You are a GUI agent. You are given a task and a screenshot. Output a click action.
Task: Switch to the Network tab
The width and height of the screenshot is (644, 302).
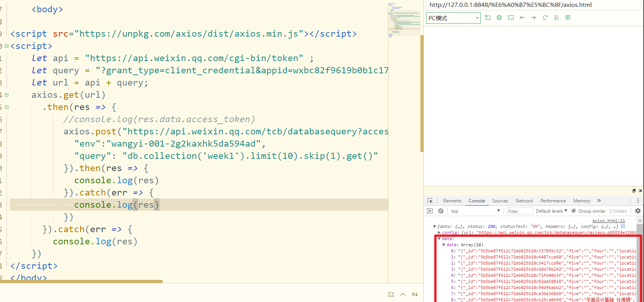coord(524,200)
